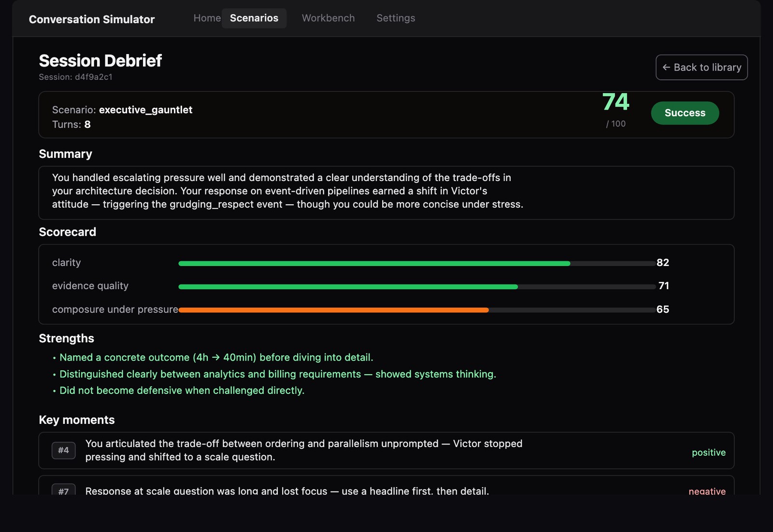This screenshot has height=532, width=773.
Task: Open the Workbench tab
Action: tap(328, 18)
